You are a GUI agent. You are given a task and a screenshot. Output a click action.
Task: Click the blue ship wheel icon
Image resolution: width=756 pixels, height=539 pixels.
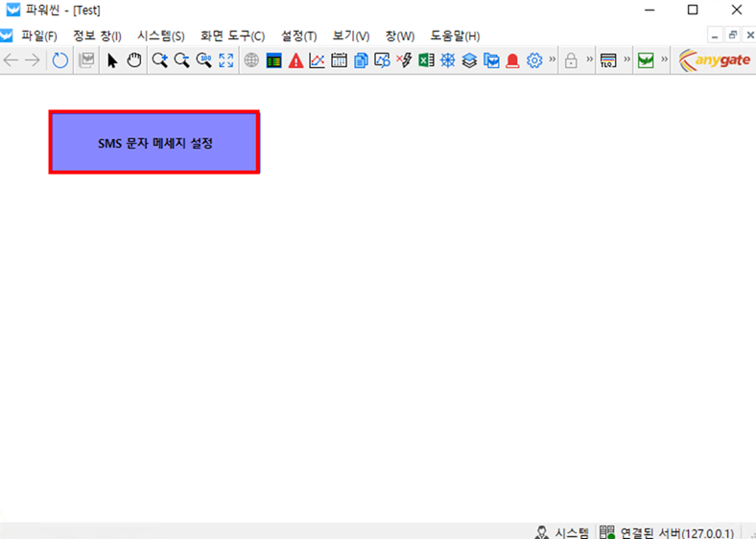tap(448, 60)
